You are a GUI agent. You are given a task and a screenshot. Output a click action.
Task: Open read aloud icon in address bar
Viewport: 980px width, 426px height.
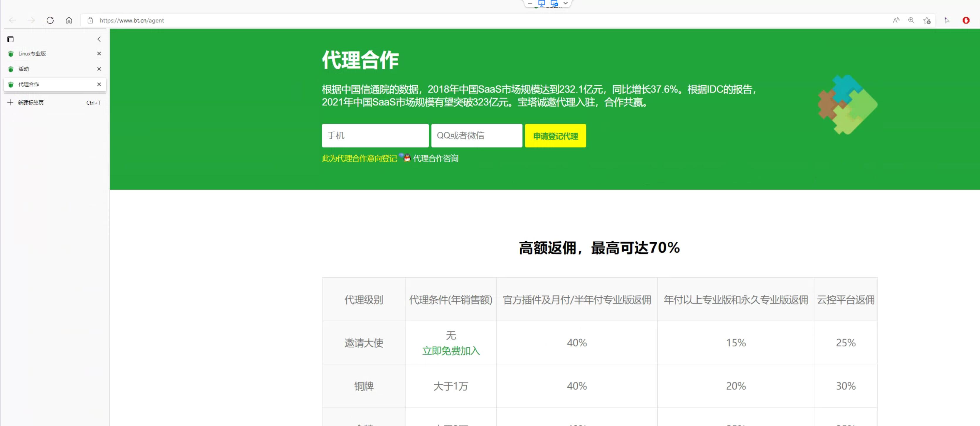pyautogui.click(x=896, y=20)
